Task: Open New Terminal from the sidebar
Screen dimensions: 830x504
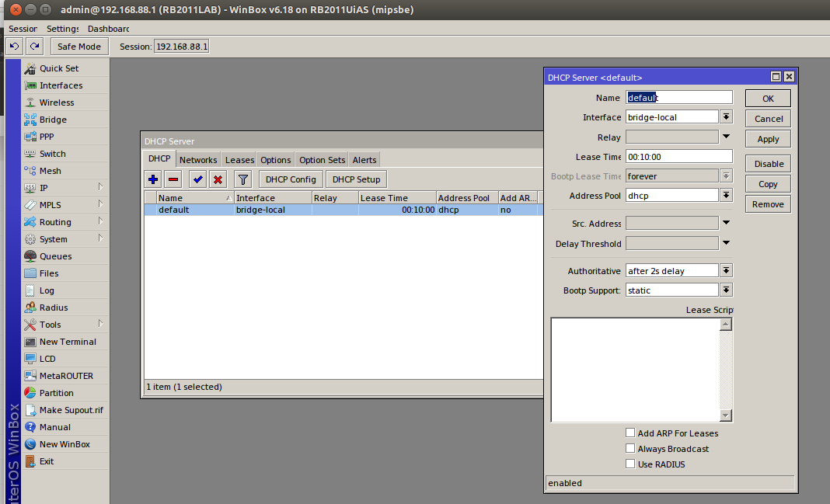Action: click(x=68, y=342)
